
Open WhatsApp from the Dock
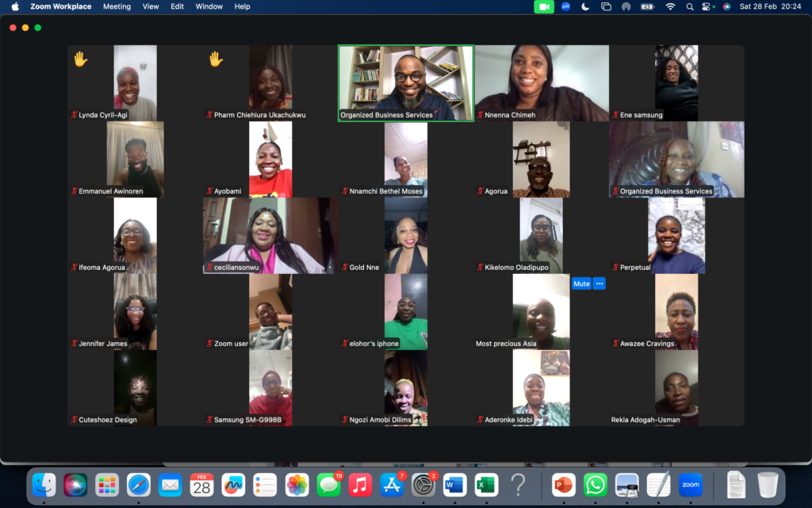595,484
